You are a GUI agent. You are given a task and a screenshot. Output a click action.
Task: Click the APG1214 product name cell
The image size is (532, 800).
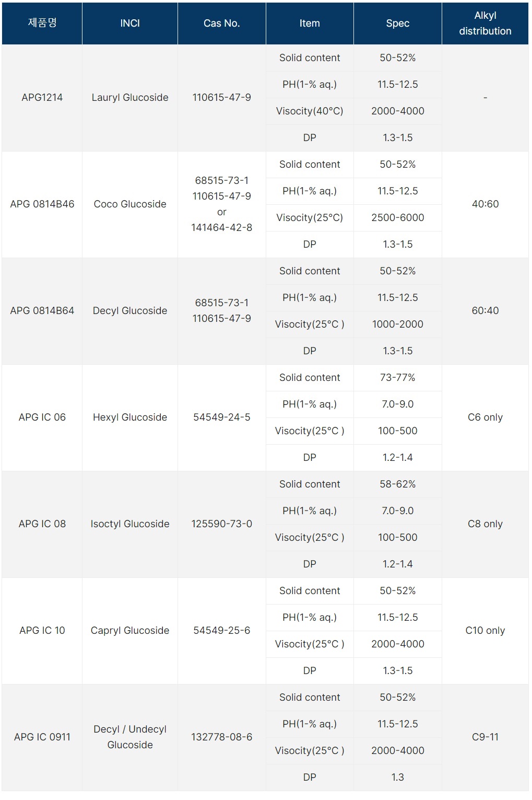(x=42, y=98)
